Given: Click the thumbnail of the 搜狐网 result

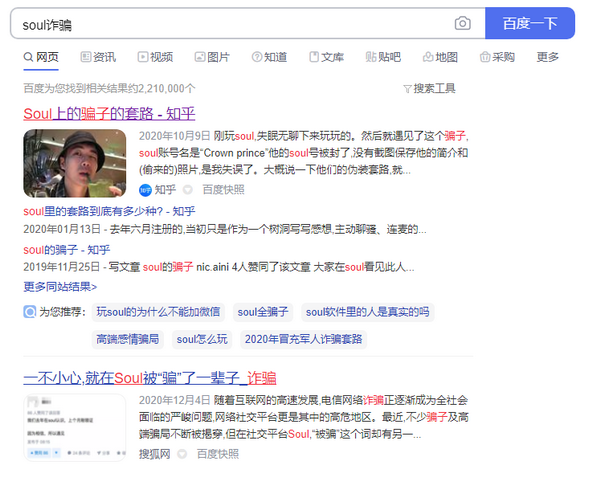Looking at the screenshot, I should pos(75,427).
